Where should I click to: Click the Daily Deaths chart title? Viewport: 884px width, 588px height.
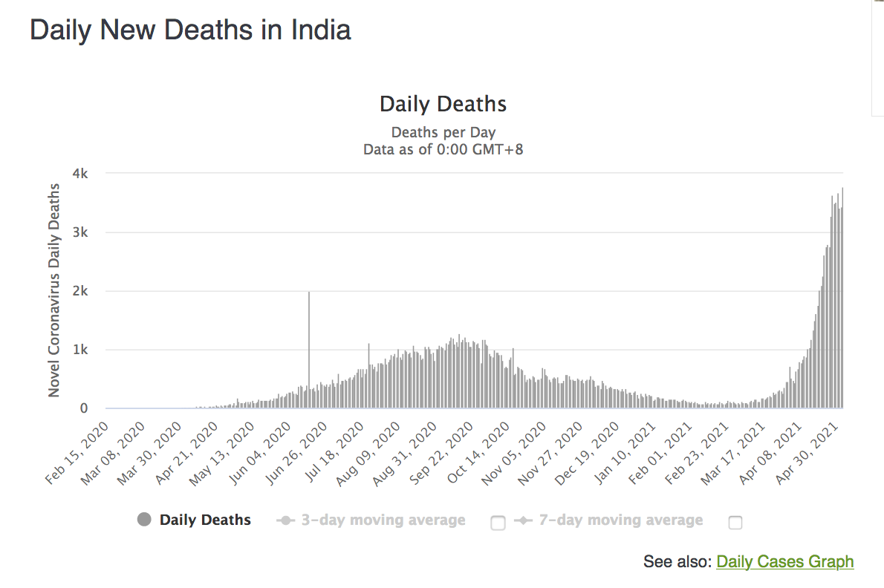(443, 104)
